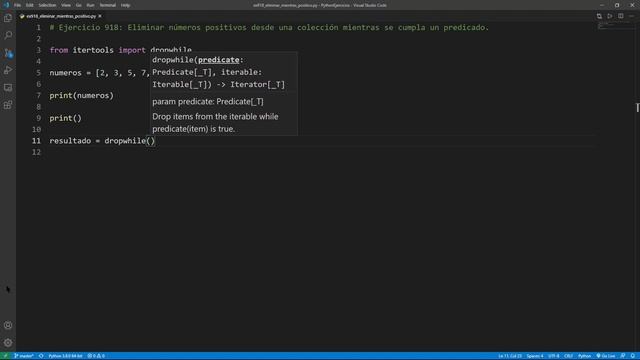Open the Selection menu
640x360 pixels.
pyautogui.click(x=47, y=5)
